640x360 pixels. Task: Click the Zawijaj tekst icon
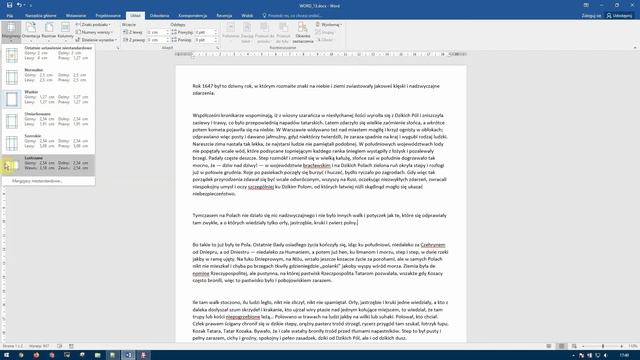[247, 33]
